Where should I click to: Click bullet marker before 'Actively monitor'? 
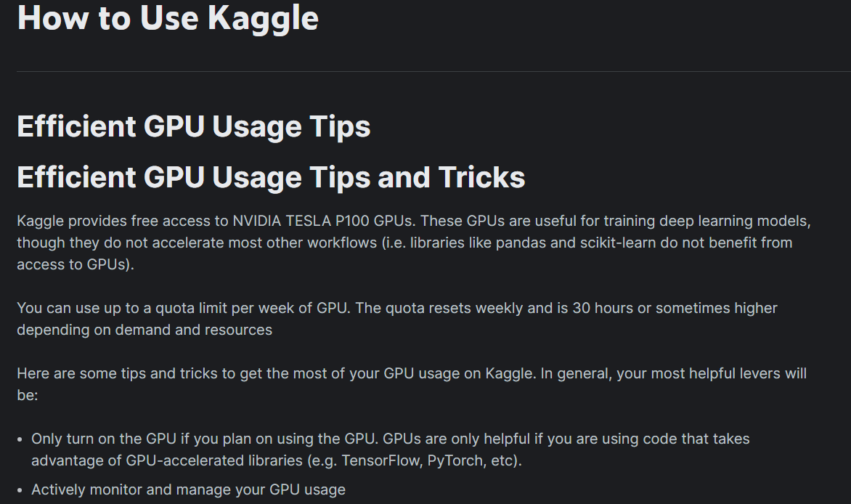[20, 490]
